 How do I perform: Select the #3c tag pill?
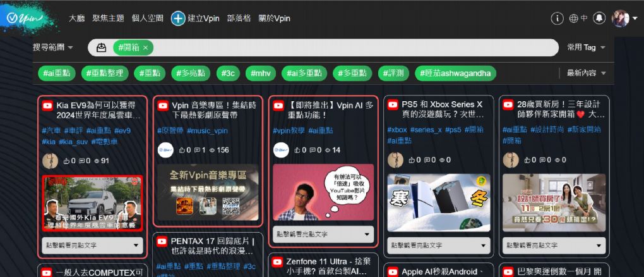coord(228,73)
